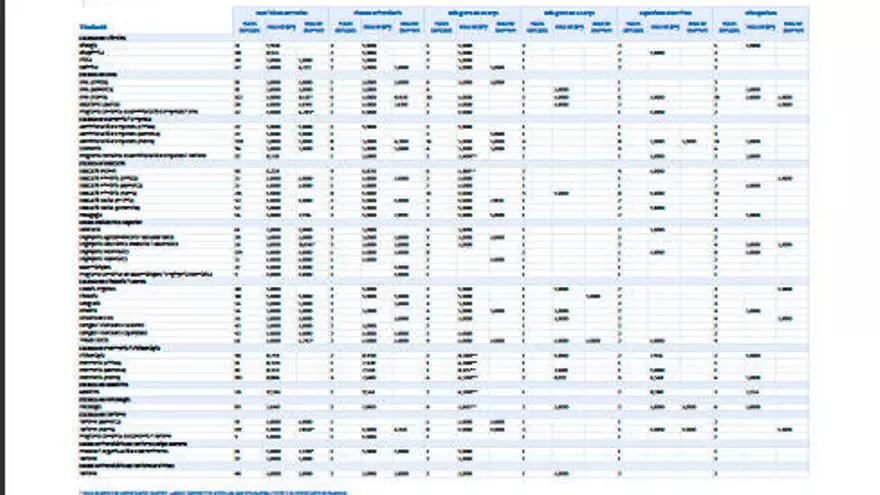Image resolution: width=880 pixels, height=495 pixels.
Task: Click the first data row label under first section
Action: pos(88,45)
